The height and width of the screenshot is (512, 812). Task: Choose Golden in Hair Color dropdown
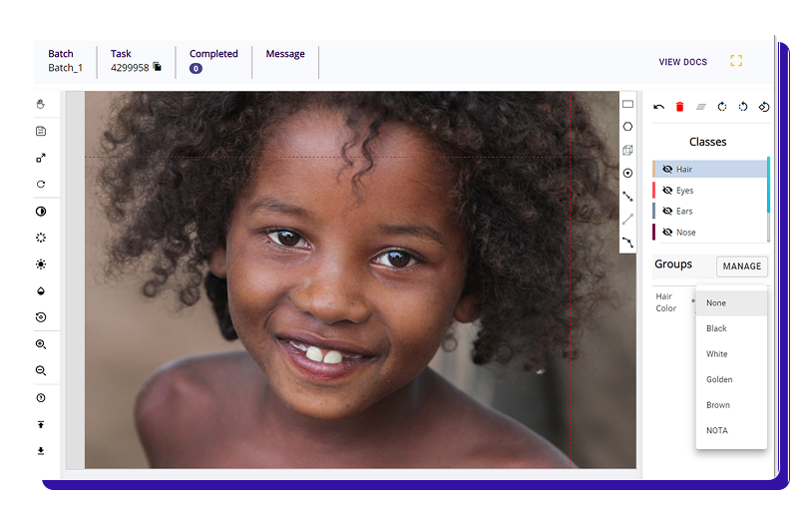[731, 379]
